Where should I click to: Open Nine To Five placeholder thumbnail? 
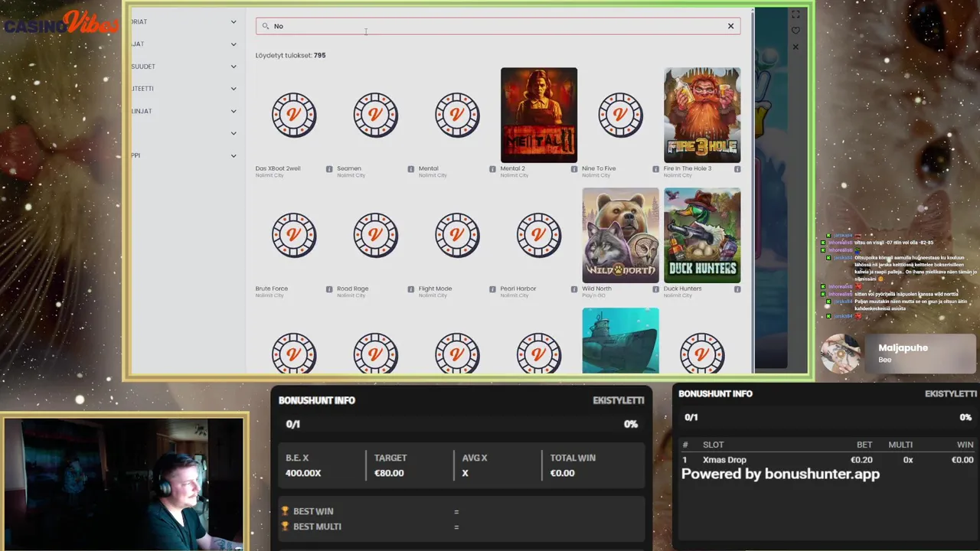(620, 115)
